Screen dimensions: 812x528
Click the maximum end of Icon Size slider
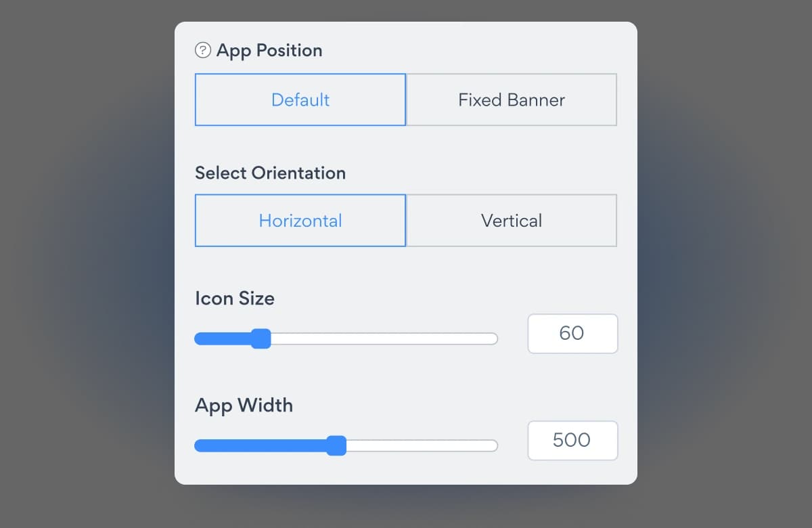(x=494, y=338)
